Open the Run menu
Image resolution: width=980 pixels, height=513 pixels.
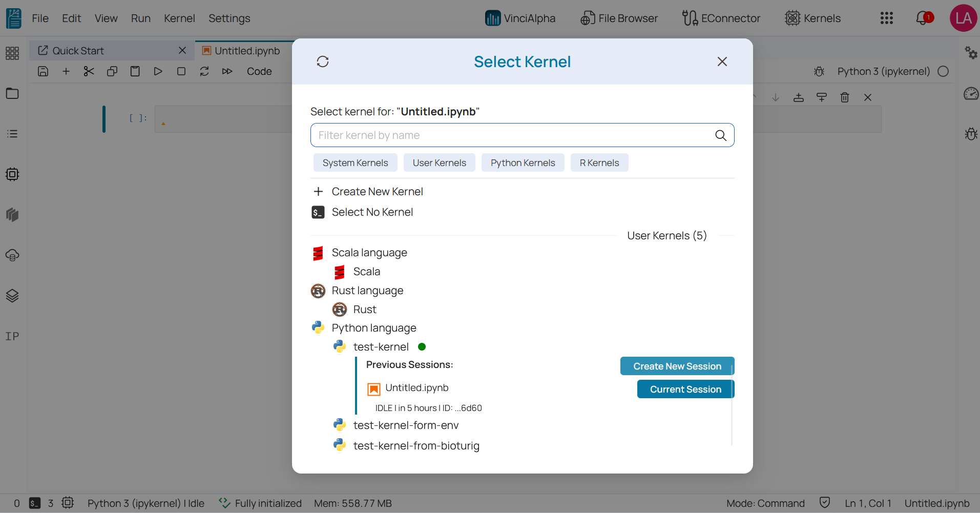[141, 18]
